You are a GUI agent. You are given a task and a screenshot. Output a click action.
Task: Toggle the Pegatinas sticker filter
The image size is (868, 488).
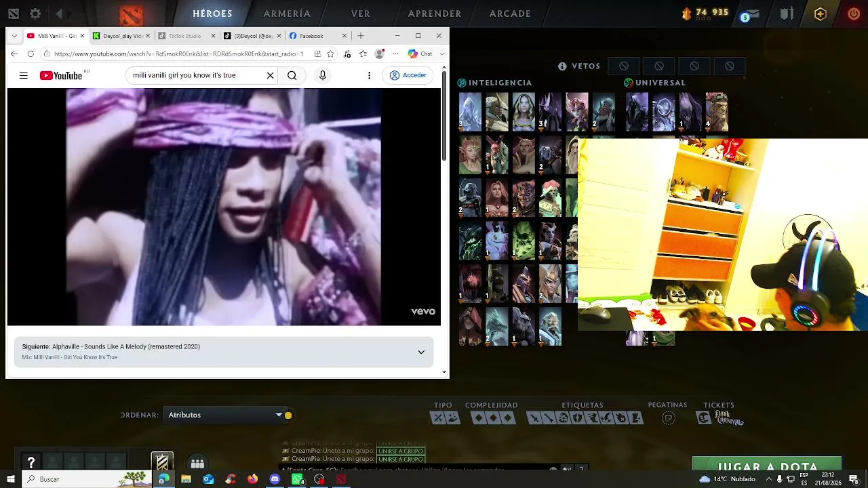tap(668, 418)
